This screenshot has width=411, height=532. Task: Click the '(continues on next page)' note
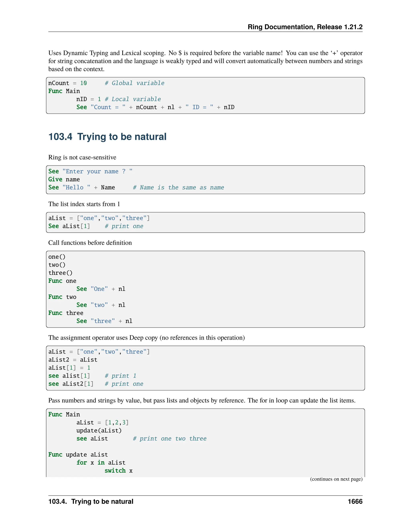tap(336, 479)
